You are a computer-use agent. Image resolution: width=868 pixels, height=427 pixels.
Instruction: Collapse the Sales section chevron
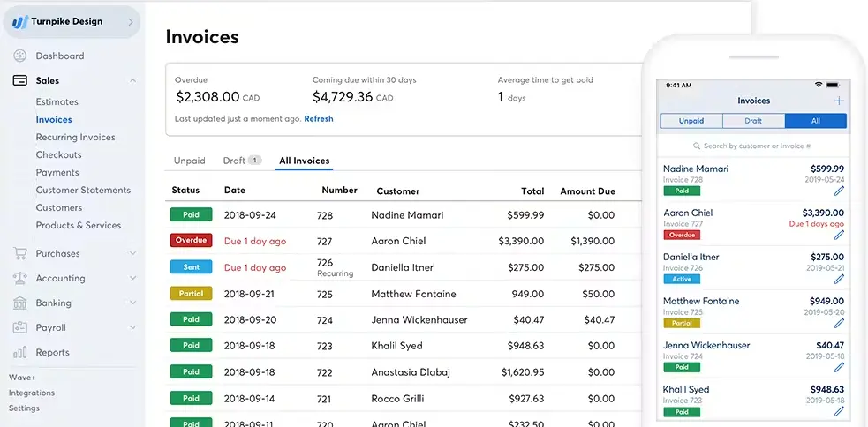[132, 81]
